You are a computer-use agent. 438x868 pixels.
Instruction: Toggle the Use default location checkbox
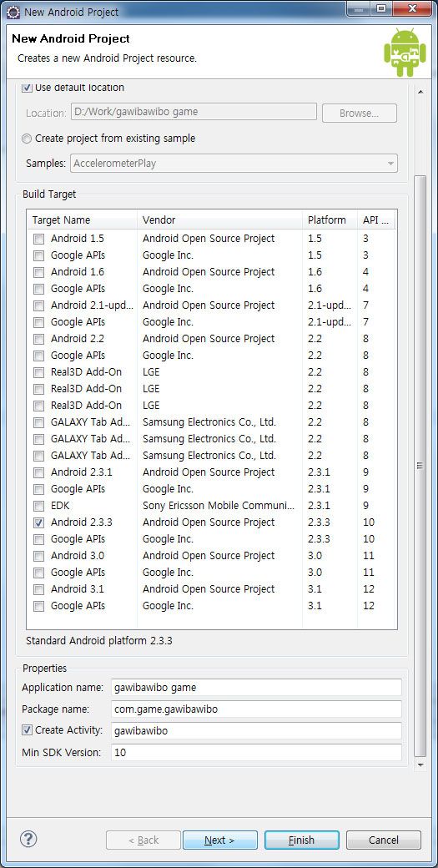pos(27,88)
